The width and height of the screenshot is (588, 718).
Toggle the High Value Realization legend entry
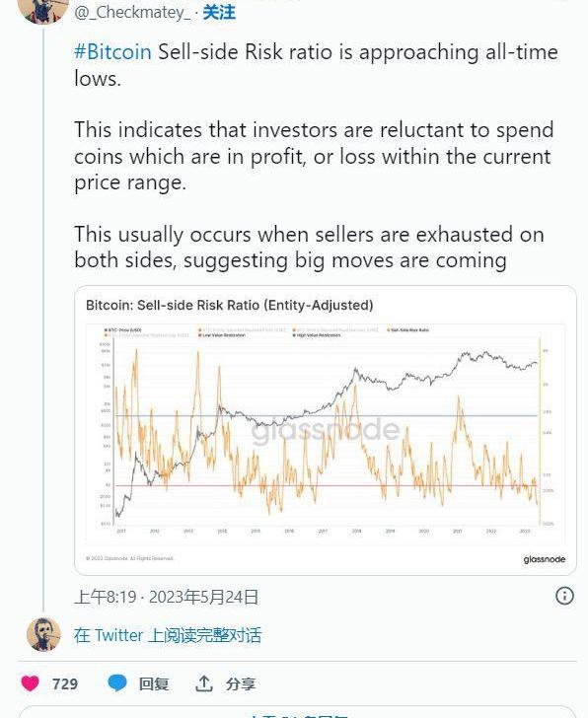317,335
